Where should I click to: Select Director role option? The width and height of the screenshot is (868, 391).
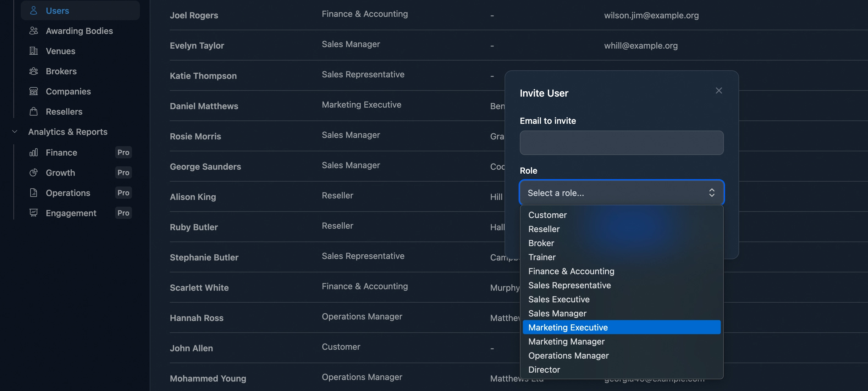pyautogui.click(x=544, y=369)
